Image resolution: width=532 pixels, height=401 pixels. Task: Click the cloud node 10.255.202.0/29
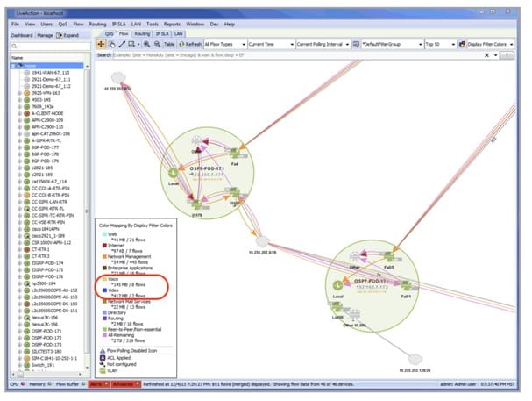pos(262,242)
